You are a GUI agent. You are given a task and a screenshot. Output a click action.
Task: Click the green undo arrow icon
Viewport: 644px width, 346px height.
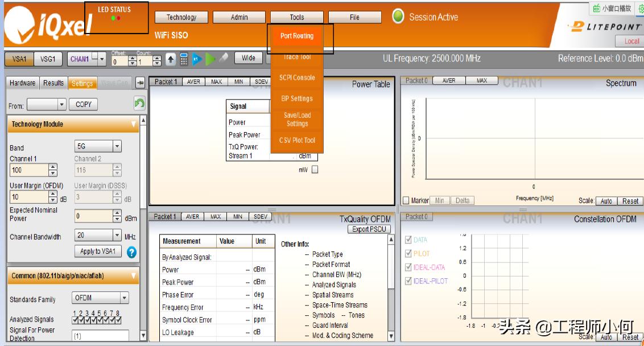click(x=139, y=103)
